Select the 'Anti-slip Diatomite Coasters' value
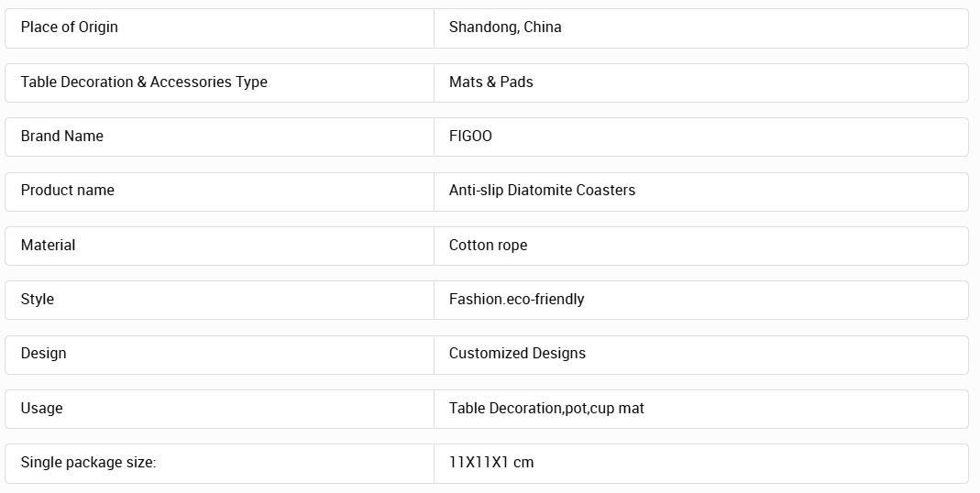This screenshot has height=493, width=980. pos(542,191)
